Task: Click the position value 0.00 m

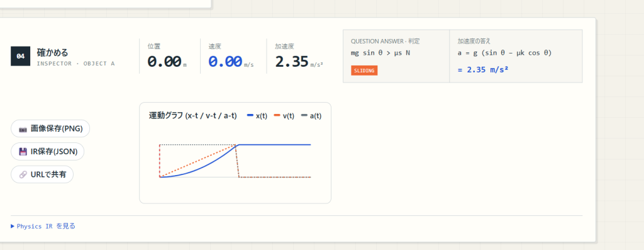Action: [167, 62]
